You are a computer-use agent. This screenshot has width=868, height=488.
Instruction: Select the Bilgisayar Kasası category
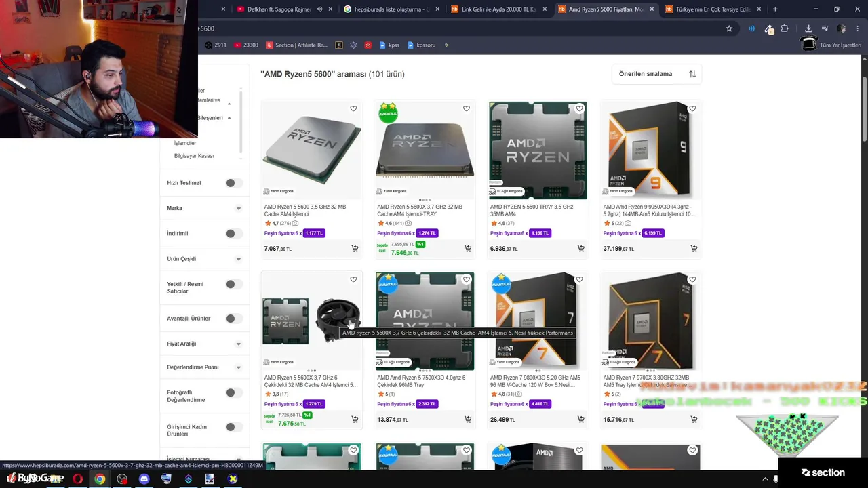click(x=194, y=156)
